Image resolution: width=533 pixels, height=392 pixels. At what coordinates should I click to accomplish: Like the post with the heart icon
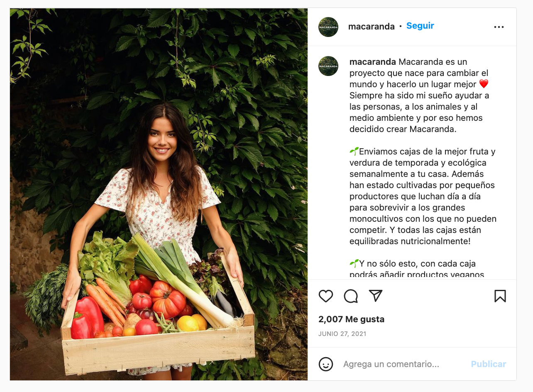click(326, 296)
